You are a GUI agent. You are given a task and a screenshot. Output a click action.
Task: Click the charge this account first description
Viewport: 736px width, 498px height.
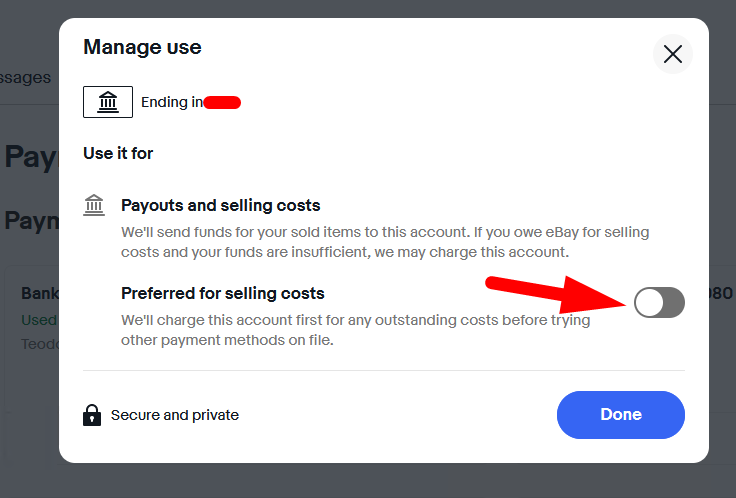(x=355, y=330)
